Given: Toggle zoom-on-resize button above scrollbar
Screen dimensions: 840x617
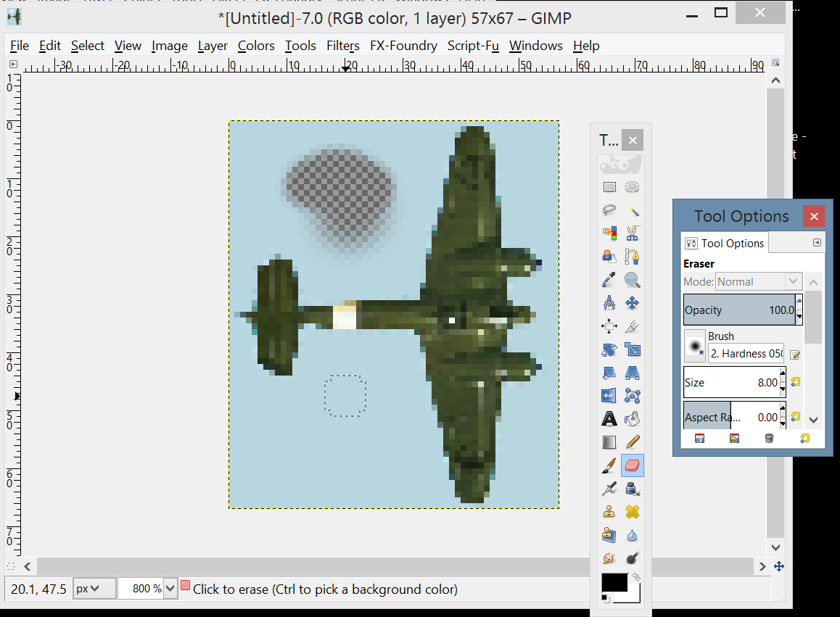Looking at the screenshot, I should pyautogui.click(x=775, y=63).
